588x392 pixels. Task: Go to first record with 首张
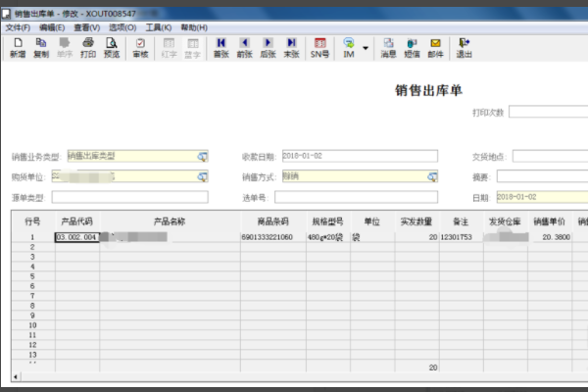221,48
